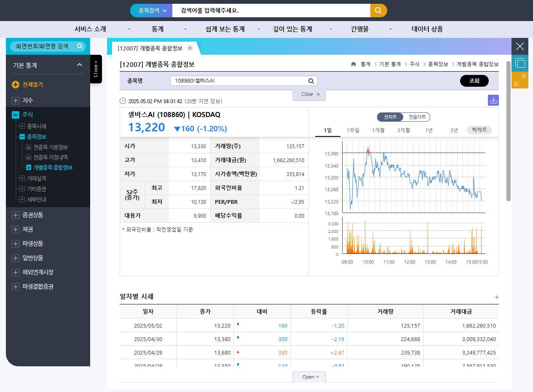Toggle the 빅차트 view option

[x=479, y=130]
